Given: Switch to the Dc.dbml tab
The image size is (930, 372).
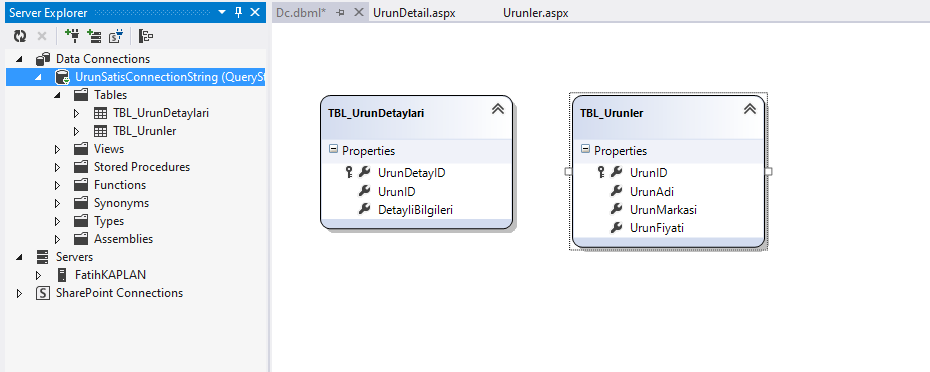Looking at the screenshot, I should tap(301, 12).
